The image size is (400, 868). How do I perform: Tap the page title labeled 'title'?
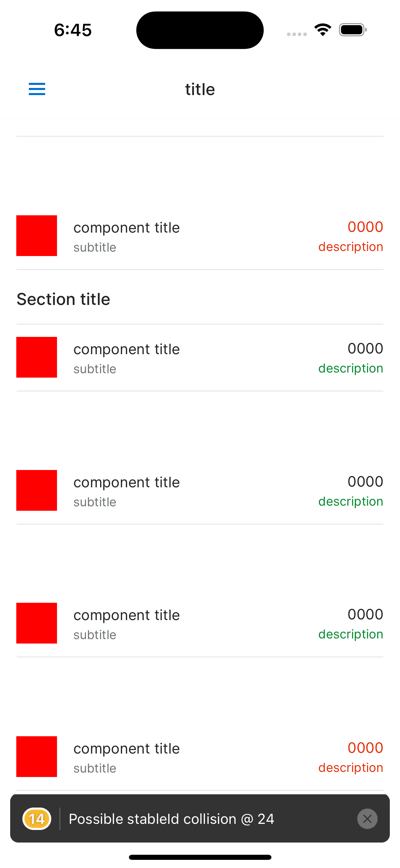(x=200, y=89)
